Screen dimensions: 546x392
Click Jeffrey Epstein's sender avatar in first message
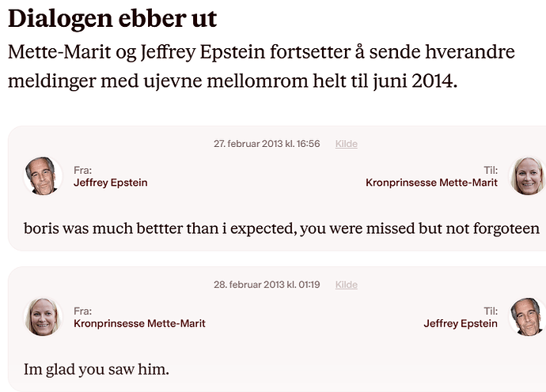tap(44, 176)
